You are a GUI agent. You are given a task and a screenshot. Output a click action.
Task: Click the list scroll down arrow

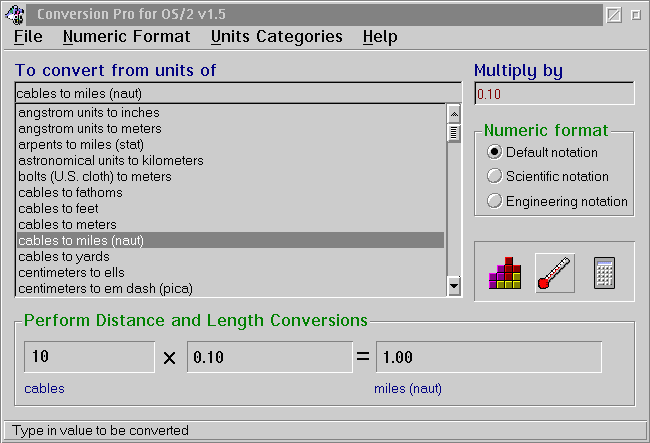454,286
